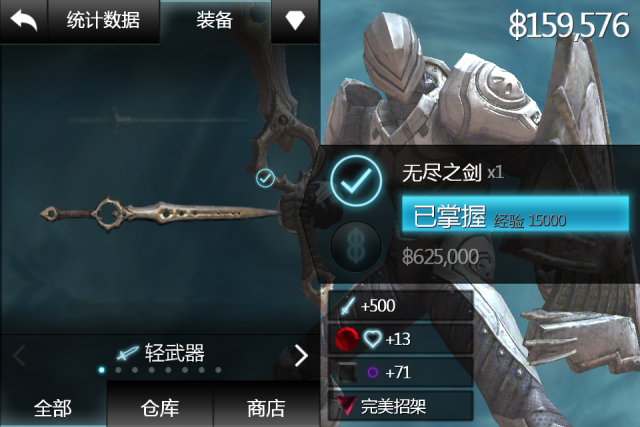The width and height of the screenshot is (640, 427).
Task: Switch to the 装备 tab
Action: coord(215,20)
